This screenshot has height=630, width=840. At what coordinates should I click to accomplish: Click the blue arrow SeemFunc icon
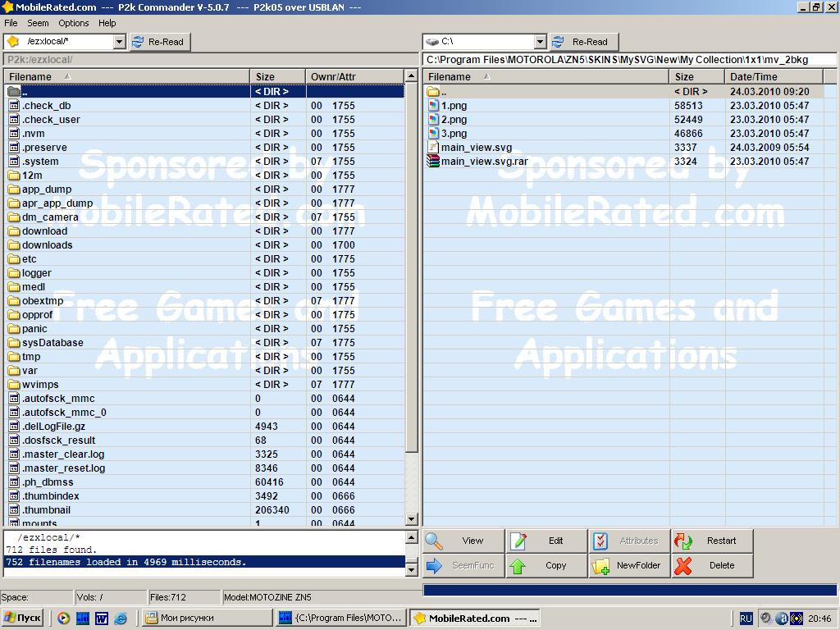(x=434, y=566)
